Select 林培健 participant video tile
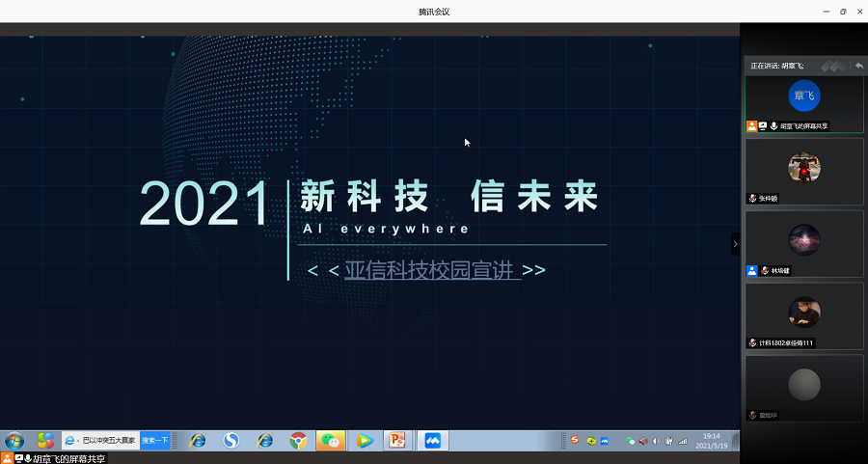The height and width of the screenshot is (464, 868). [x=803, y=243]
